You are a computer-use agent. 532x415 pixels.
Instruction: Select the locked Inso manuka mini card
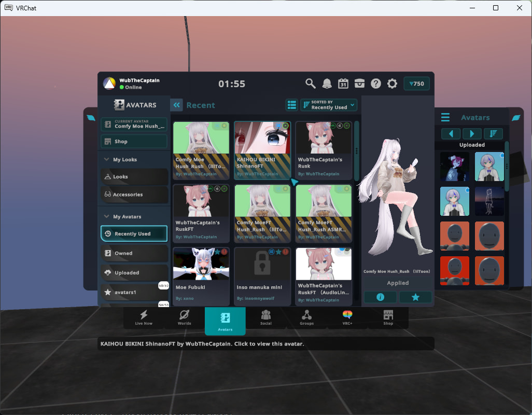pyautogui.click(x=262, y=276)
